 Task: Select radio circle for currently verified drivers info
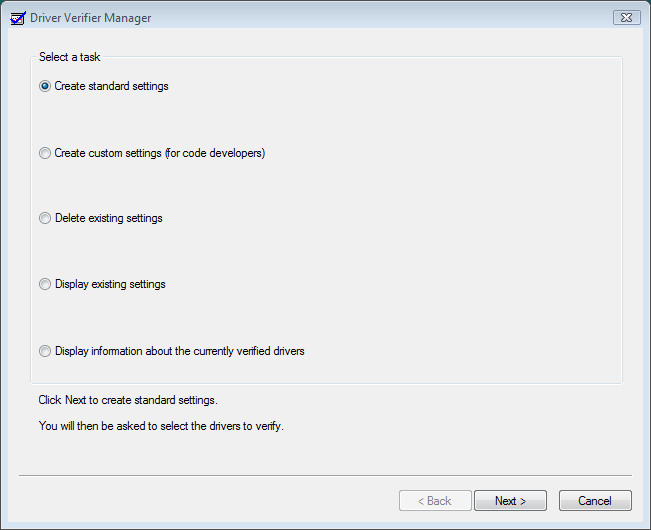pos(45,351)
